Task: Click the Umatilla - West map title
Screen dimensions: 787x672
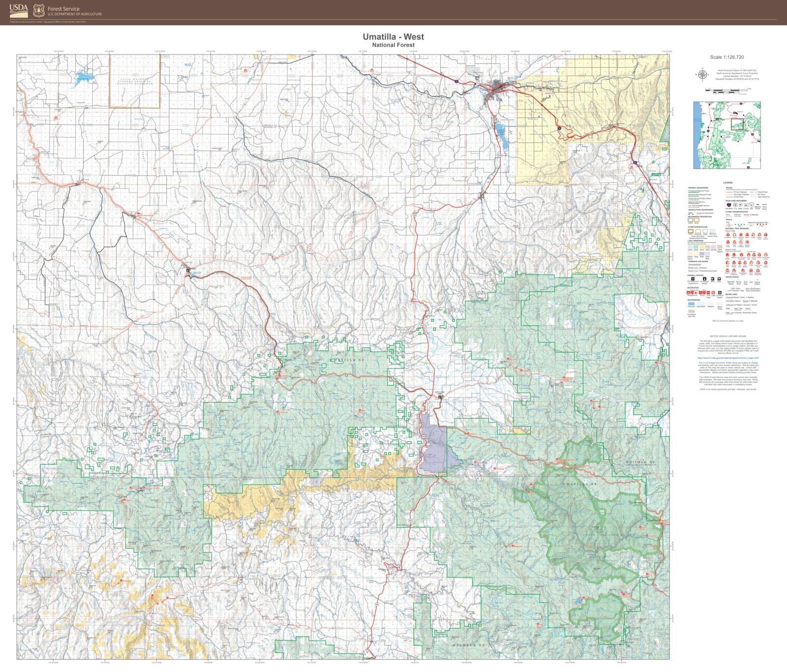Action: coord(393,37)
